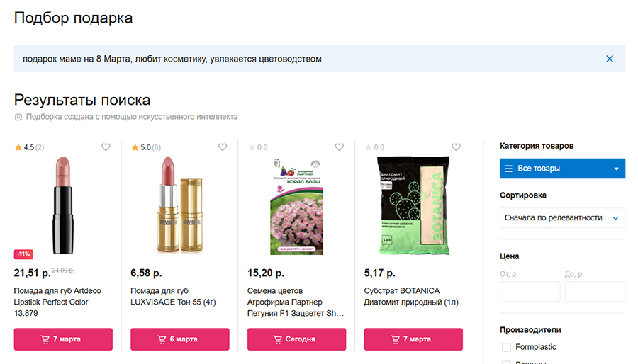Viewport: 638px width, 364px height.
Task: Add LUXVISAGE lipstick to cart, 6 марта button
Action: click(x=180, y=339)
